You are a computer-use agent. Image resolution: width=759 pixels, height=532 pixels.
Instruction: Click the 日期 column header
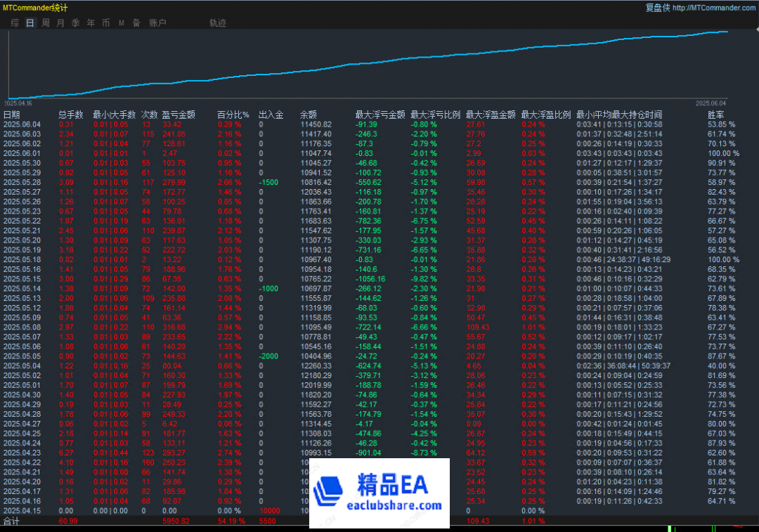click(12, 115)
